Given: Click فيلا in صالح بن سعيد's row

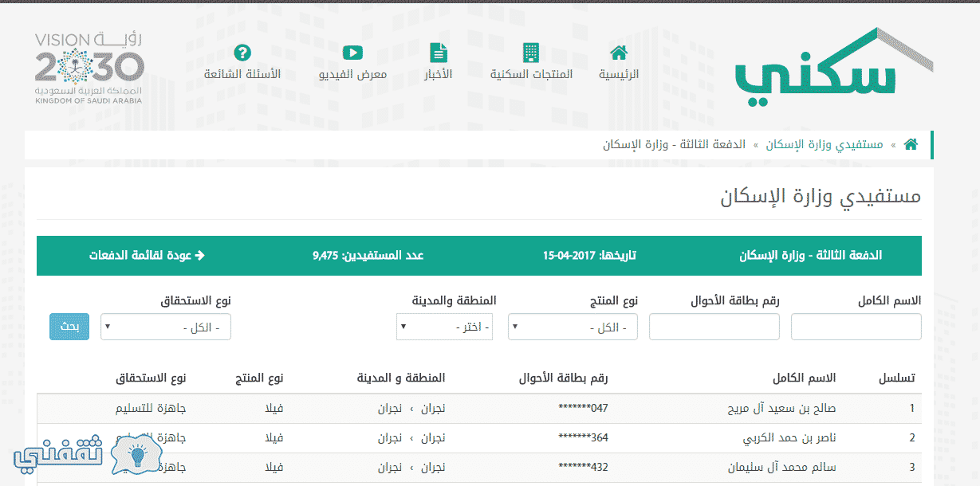Looking at the screenshot, I should pos(274,408).
